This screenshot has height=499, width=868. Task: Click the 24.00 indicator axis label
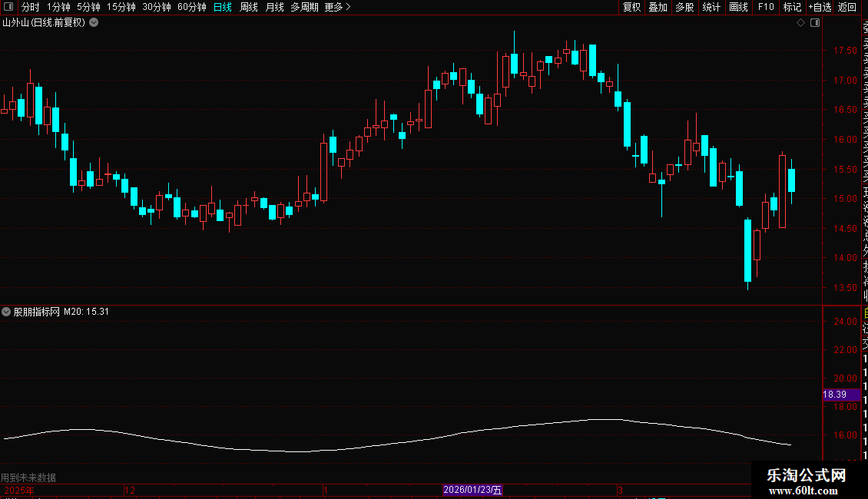845,322
